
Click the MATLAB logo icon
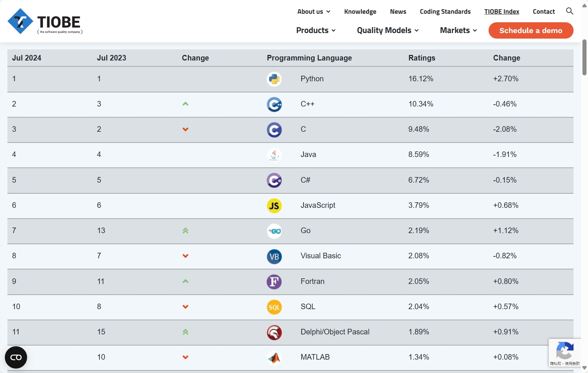click(274, 358)
